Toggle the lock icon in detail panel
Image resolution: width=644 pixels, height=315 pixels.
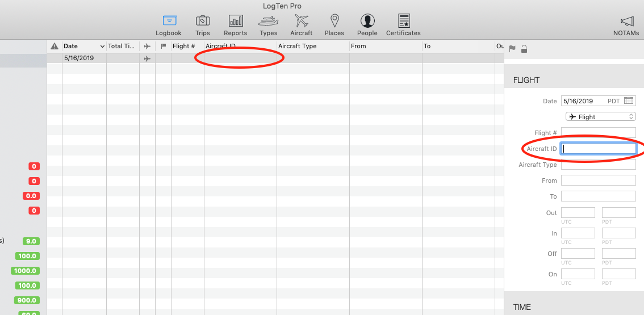(524, 49)
